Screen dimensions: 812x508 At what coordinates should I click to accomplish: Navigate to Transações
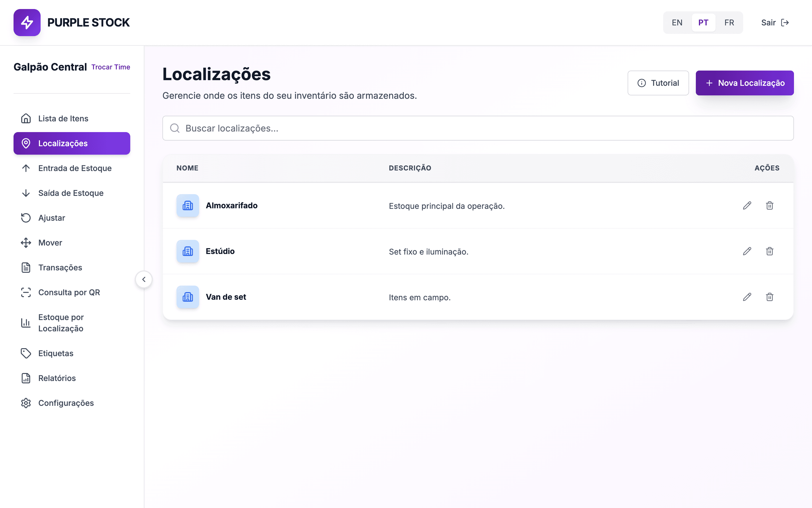click(x=72, y=268)
